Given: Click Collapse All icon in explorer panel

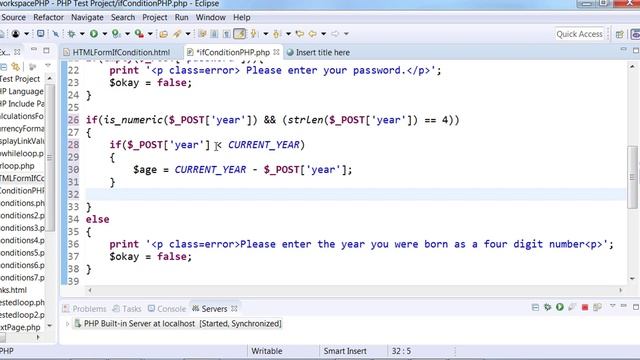Looking at the screenshot, I should point(3,67).
